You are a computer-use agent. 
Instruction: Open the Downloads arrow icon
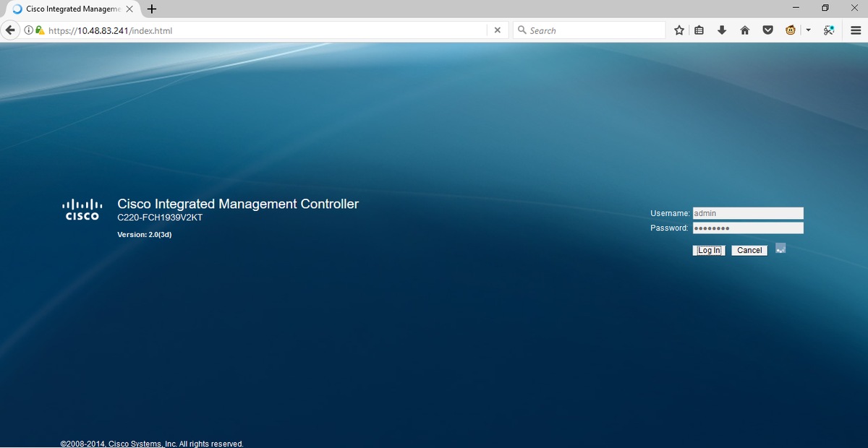tap(722, 30)
